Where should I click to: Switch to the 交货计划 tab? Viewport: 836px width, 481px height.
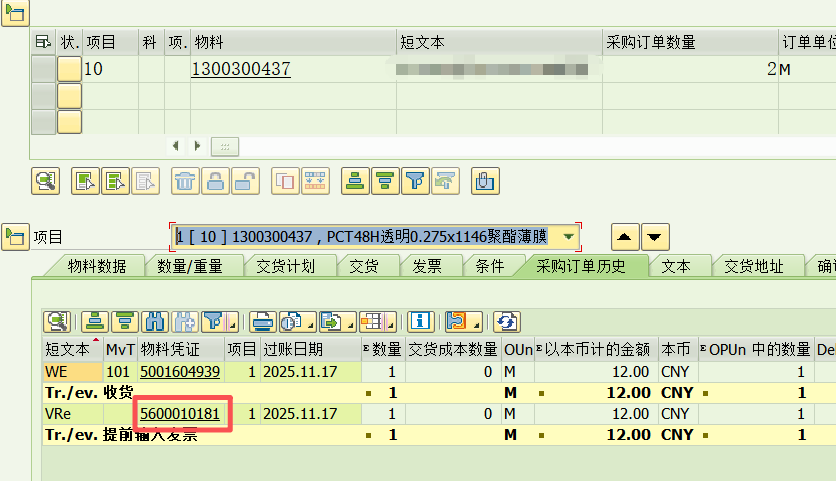(x=286, y=266)
